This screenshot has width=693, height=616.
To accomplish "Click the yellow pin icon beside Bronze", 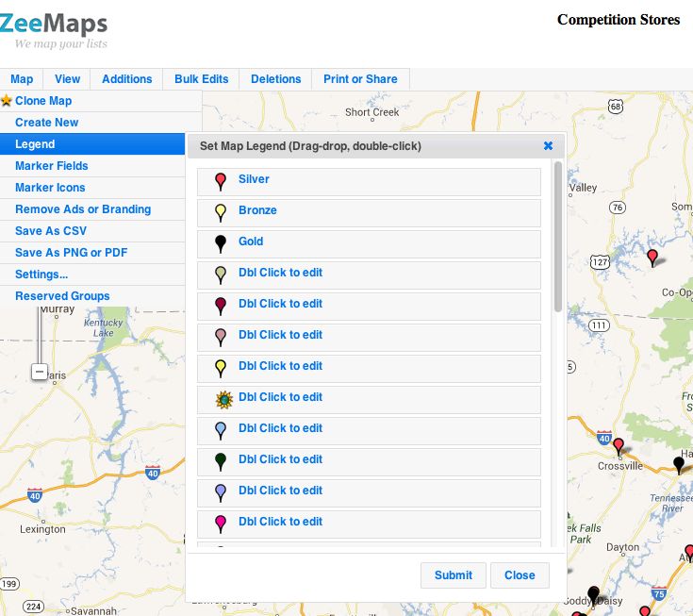I will 221,212.
